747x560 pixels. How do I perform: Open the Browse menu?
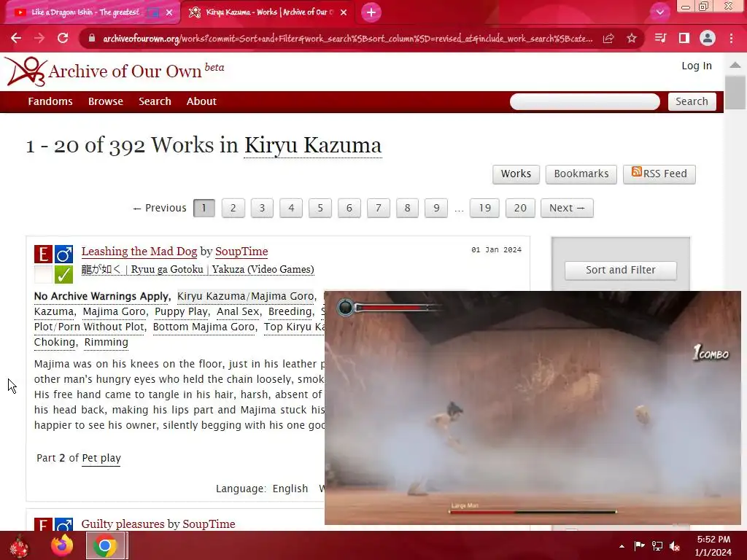(x=105, y=101)
